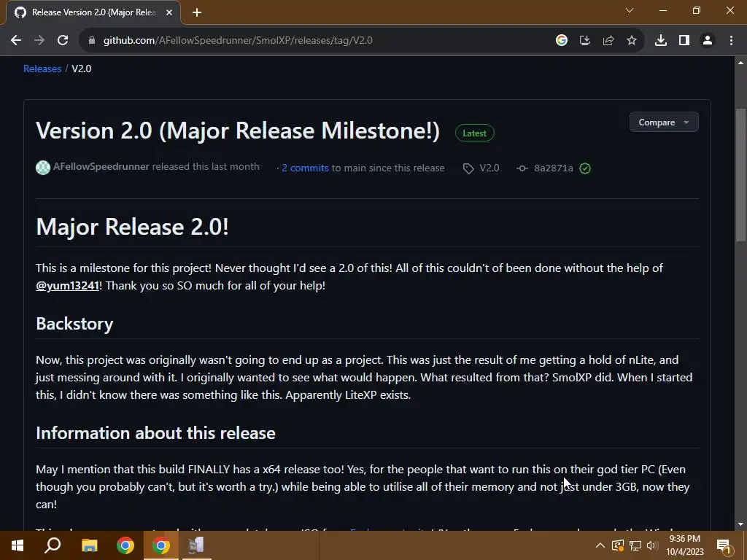Screen dimensions: 747x560
Task: Open the @yum13241 mention link
Action: coord(68,286)
